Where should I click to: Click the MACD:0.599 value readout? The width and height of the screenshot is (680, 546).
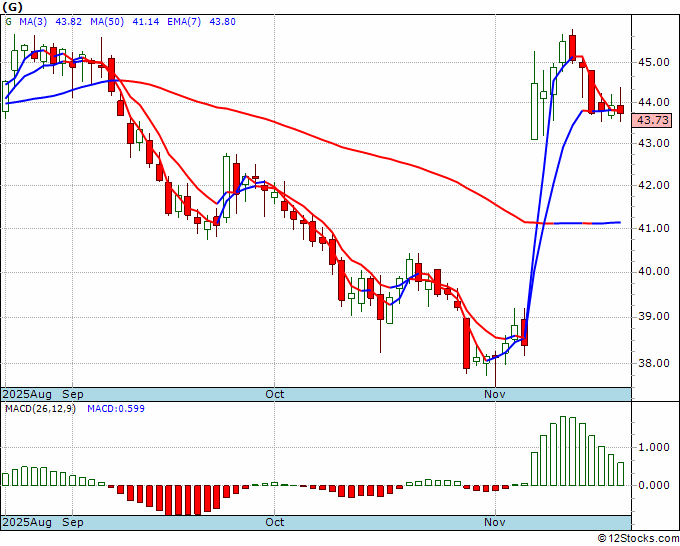click(116, 409)
